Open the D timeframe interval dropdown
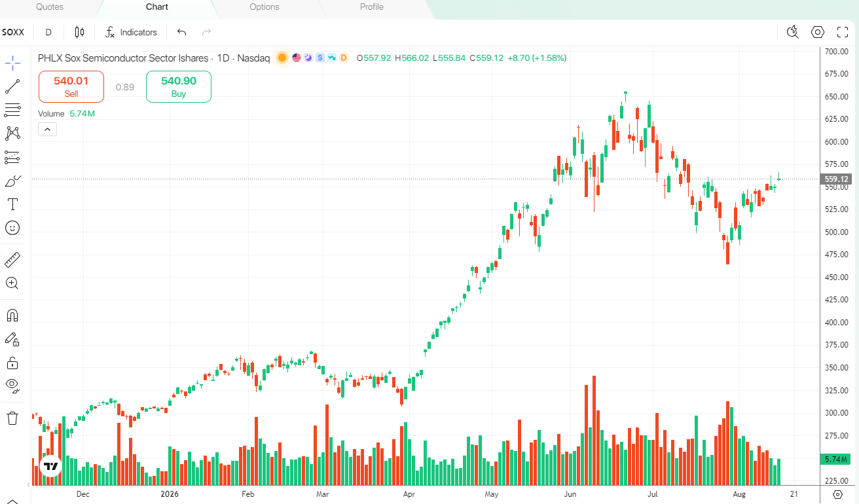The width and height of the screenshot is (859, 504). pyautogui.click(x=48, y=32)
